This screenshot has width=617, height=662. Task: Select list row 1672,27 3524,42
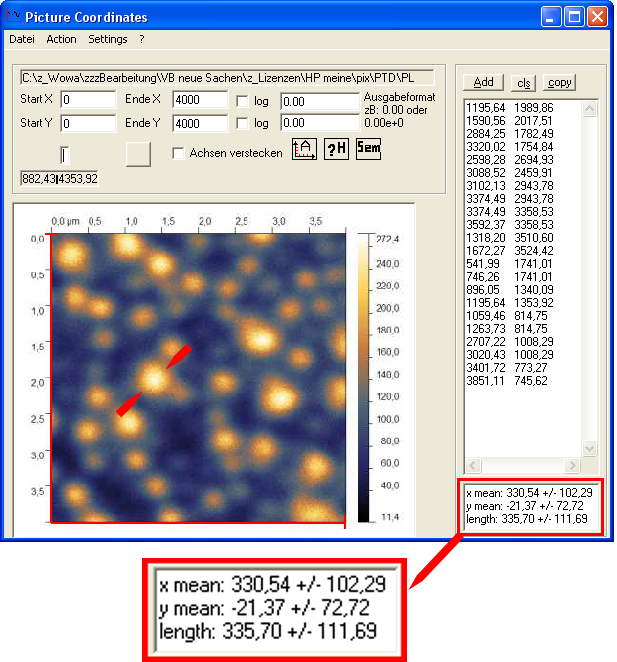510,251
